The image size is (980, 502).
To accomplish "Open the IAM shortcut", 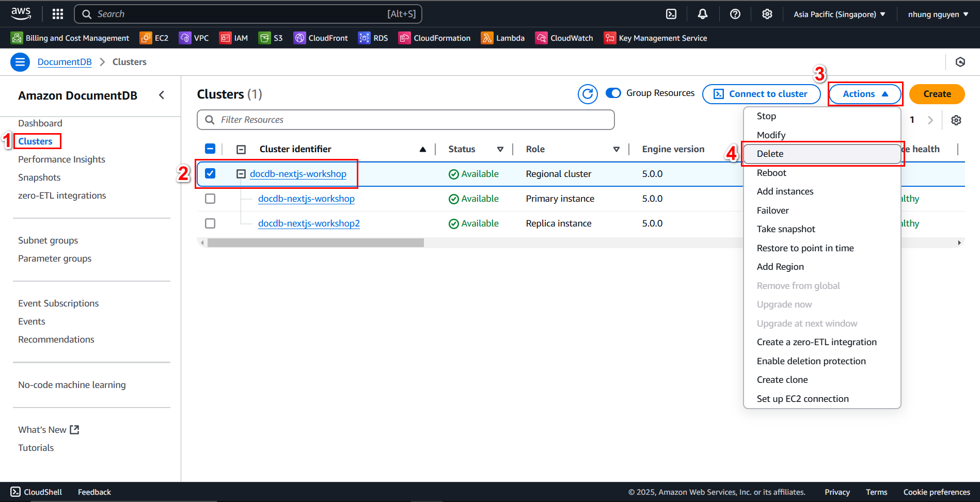I will pyautogui.click(x=234, y=38).
